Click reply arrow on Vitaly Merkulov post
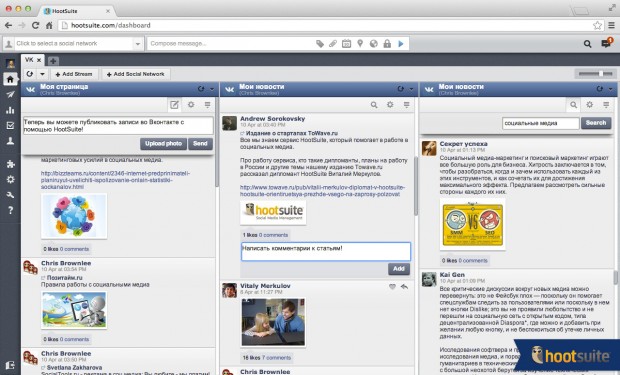The height and width of the screenshot is (375, 620). click(404, 287)
